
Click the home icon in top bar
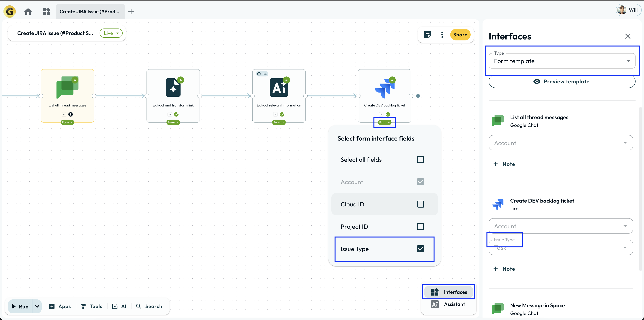tap(28, 12)
